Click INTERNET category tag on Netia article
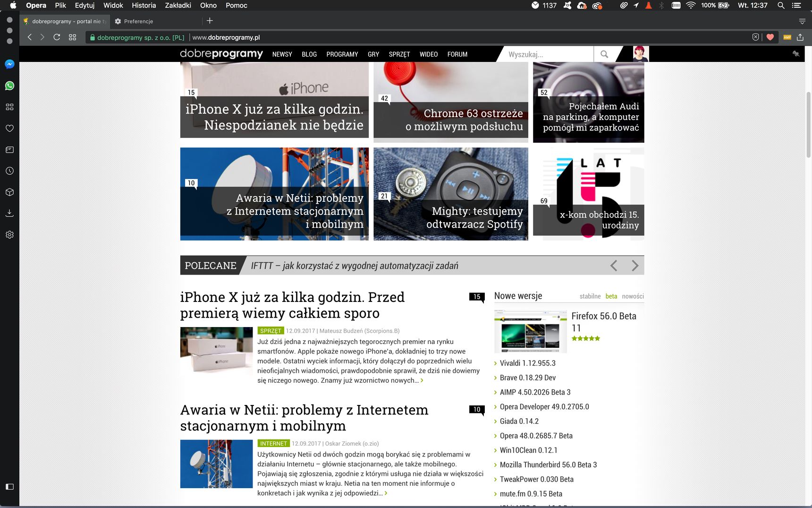The width and height of the screenshot is (812, 508). [273, 443]
